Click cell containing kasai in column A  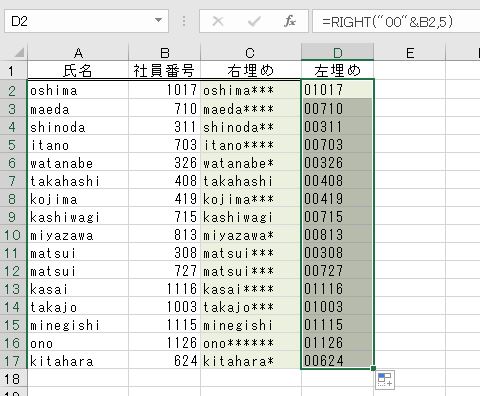(x=78, y=289)
